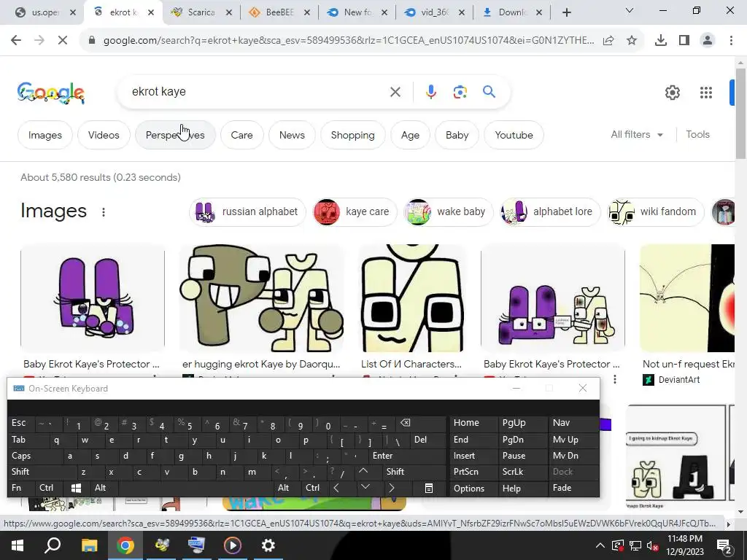Toggle ScrLk on On-Screen Keyboard
The height and width of the screenshot is (560, 747).
(522, 472)
